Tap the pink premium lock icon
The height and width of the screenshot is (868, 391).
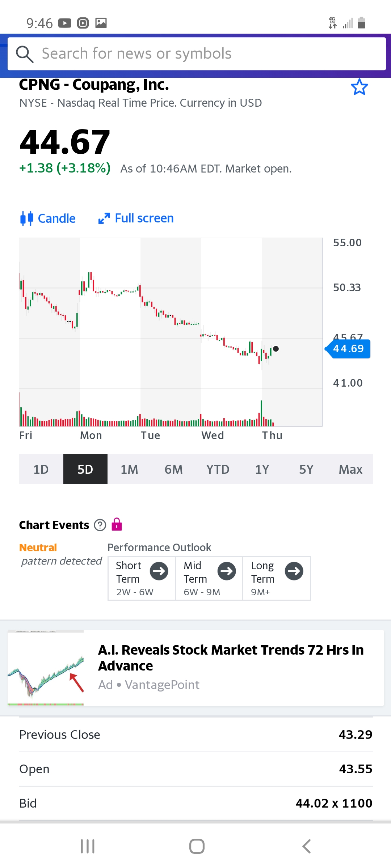(x=117, y=524)
